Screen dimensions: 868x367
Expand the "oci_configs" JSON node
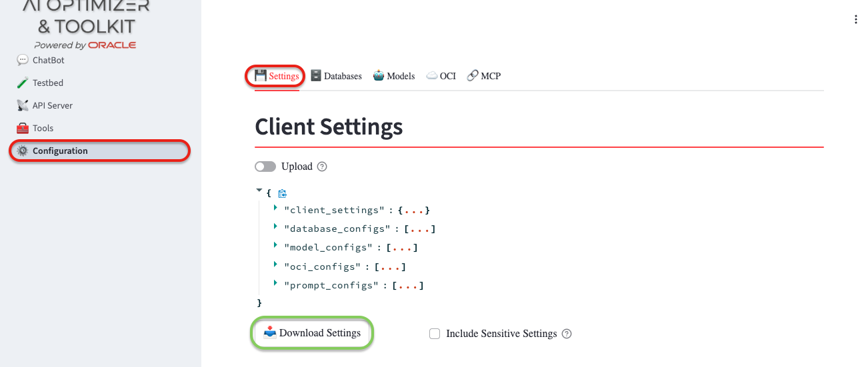275,264
